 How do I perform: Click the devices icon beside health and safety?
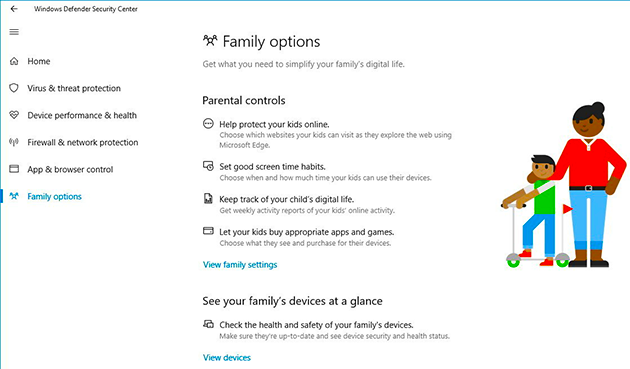pyautogui.click(x=208, y=324)
